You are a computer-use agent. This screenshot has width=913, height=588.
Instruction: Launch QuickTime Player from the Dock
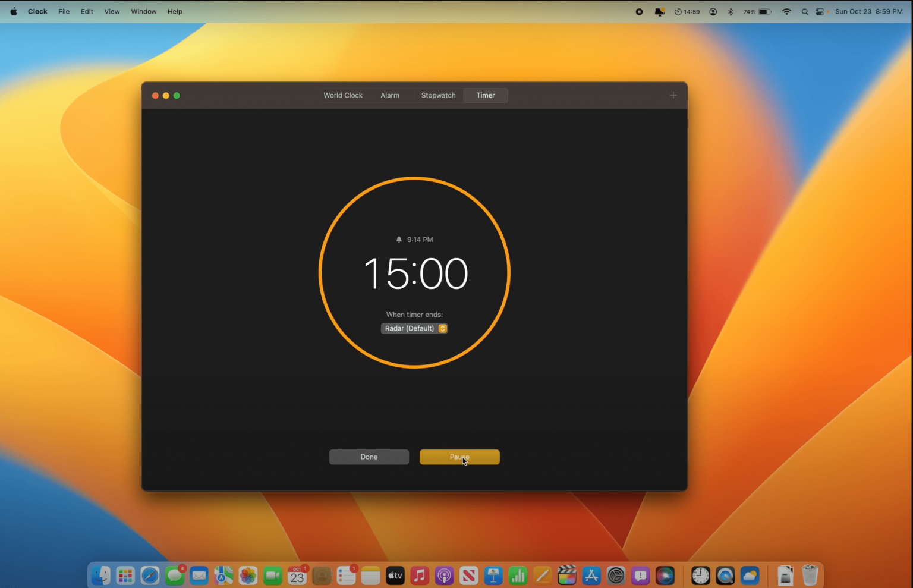(x=725, y=575)
